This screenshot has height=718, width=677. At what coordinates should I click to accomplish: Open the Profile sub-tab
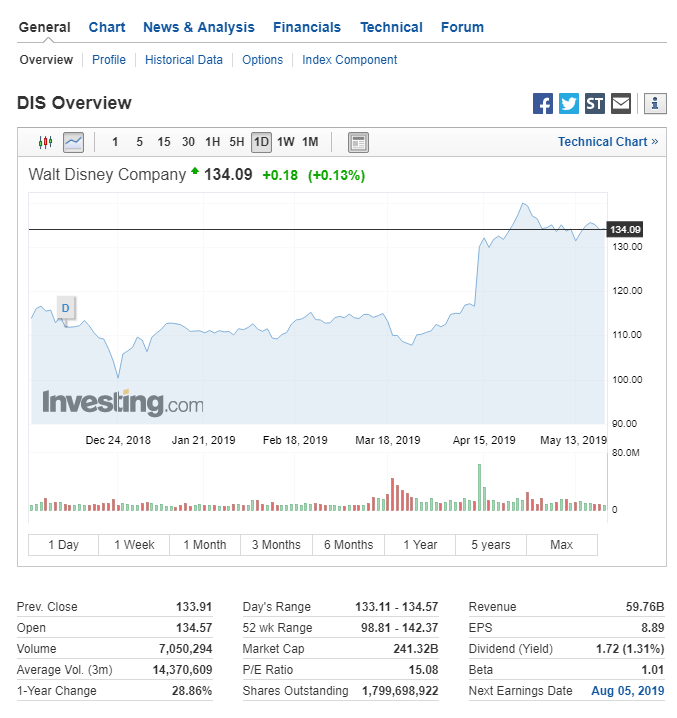coord(109,60)
